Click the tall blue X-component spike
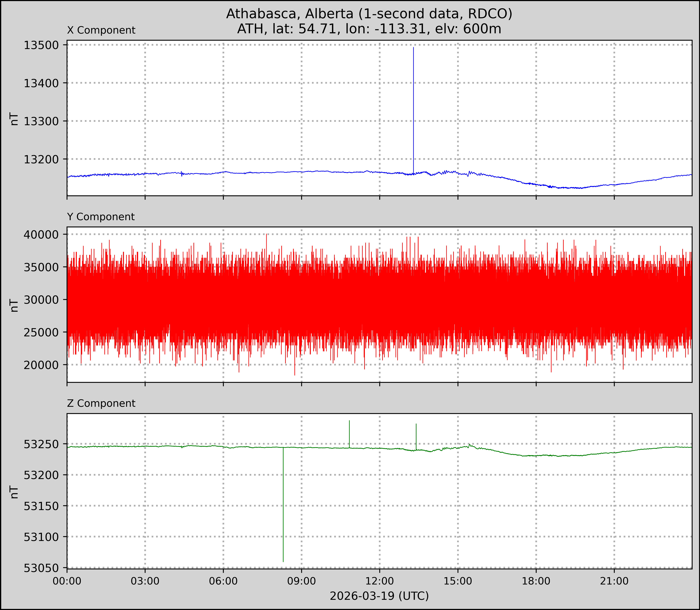Image resolution: width=700 pixels, height=610 pixels. tap(413, 109)
